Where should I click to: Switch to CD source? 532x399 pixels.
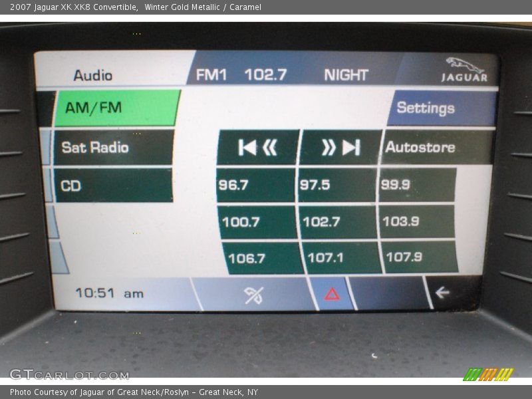point(113,186)
